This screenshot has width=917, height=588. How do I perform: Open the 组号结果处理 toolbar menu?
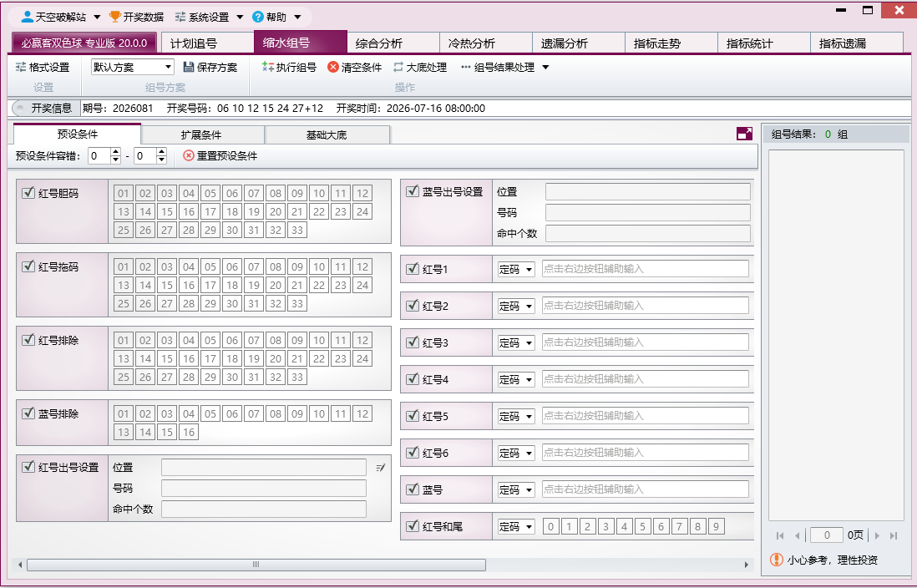pyautogui.click(x=505, y=68)
